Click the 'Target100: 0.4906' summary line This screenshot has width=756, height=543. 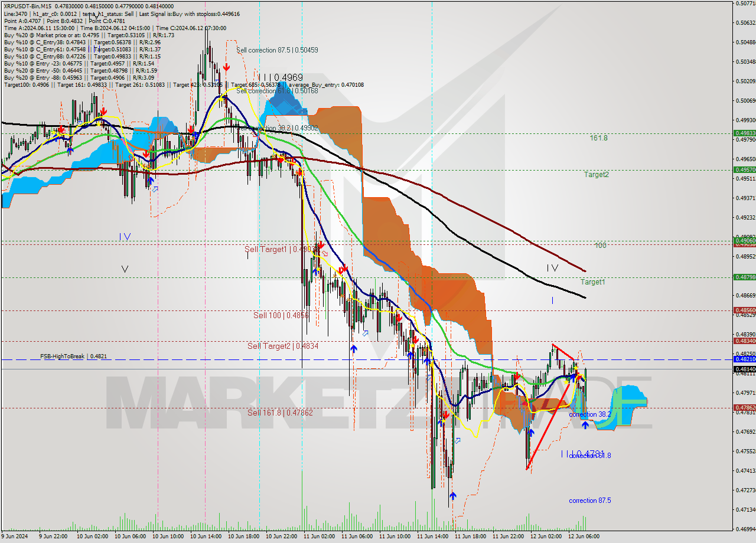click(x=184, y=84)
